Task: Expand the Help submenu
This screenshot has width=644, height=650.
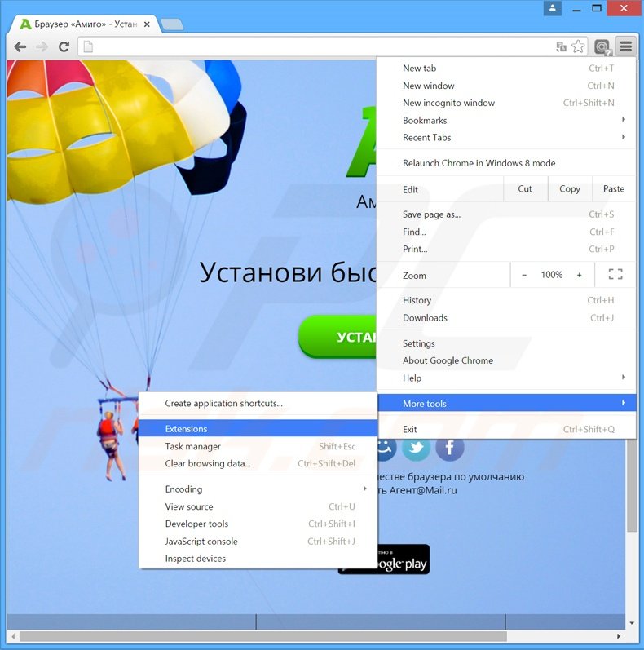Action: pos(506,378)
